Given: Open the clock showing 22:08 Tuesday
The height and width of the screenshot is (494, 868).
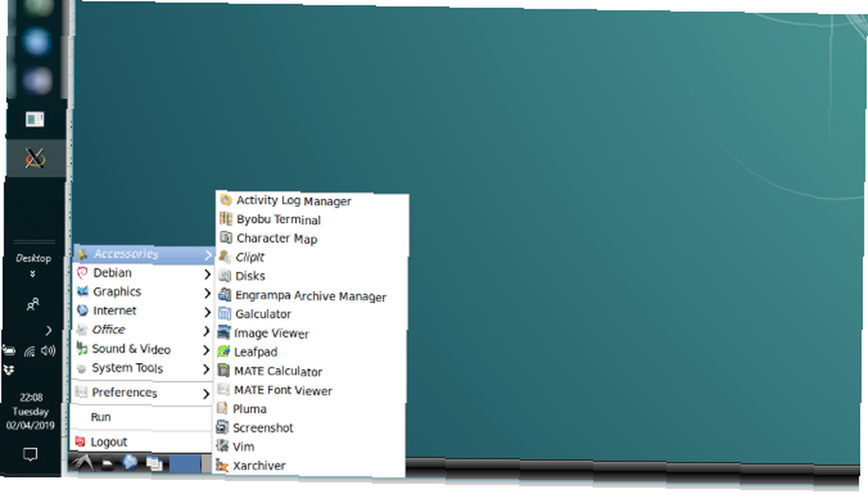Looking at the screenshot, I should [31, 411].
